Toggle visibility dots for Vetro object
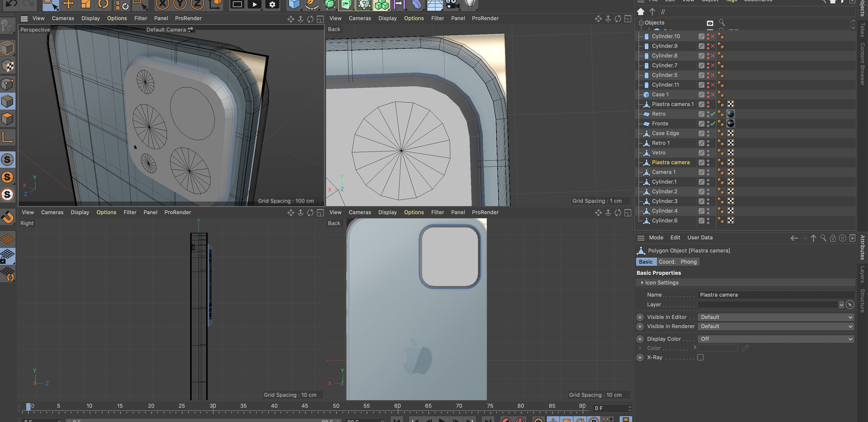The image size is (868, 422). pos(708,153)
